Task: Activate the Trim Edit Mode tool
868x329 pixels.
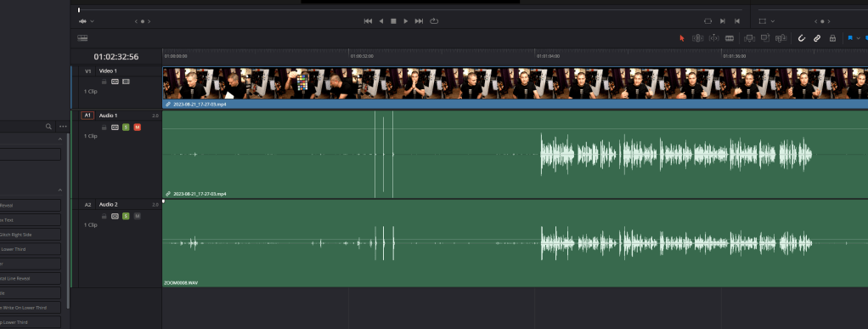Action: pyautogui.click(x=697, y=38)
